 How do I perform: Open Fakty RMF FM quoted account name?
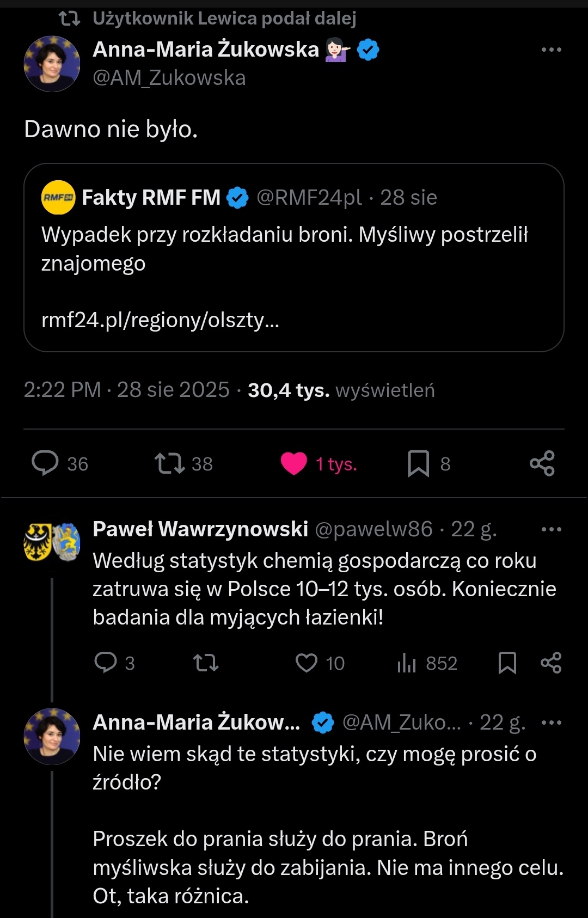(151, 198)
